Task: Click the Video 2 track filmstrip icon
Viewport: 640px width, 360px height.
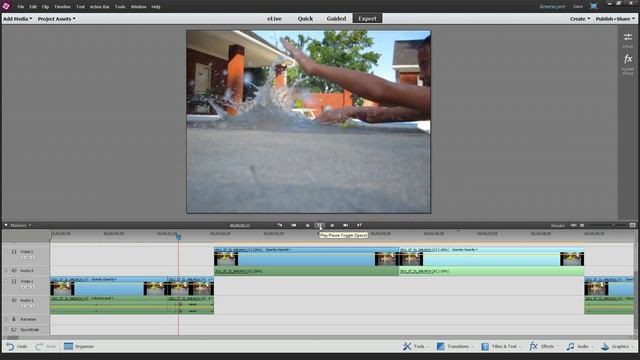Action: [14, 252]
